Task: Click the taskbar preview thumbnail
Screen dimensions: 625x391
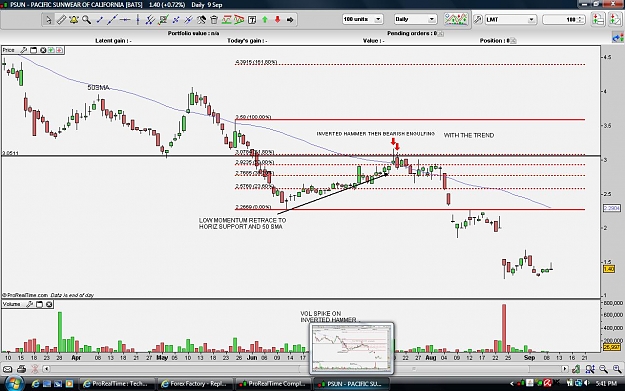Action: [352, 349]
